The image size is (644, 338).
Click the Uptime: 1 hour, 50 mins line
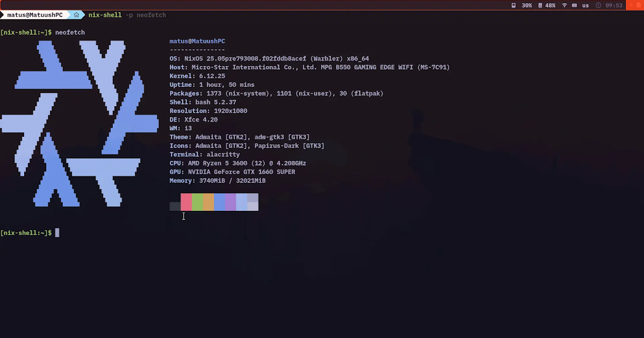pos(212,85)
